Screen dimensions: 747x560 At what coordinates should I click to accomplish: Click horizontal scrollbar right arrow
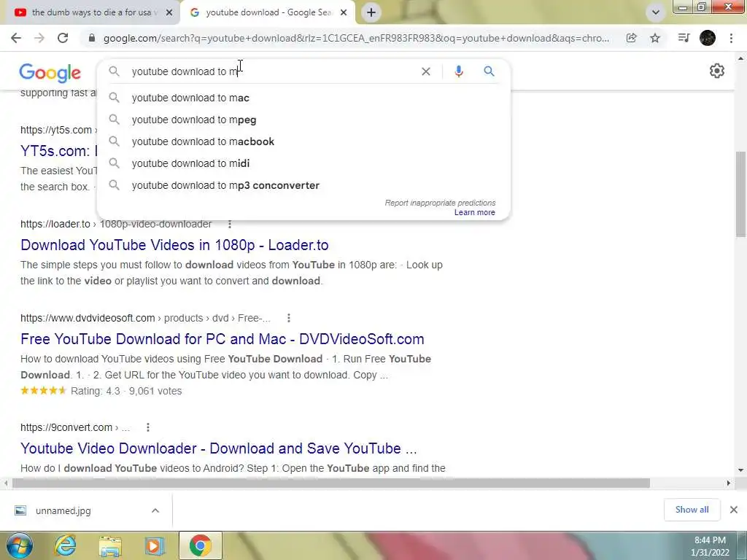(729, 483)
